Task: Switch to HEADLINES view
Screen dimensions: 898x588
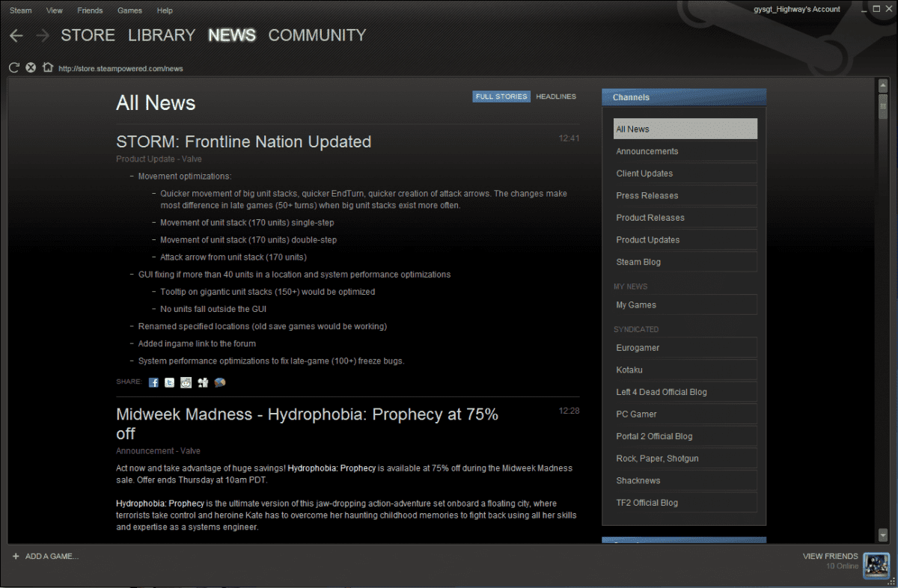Action: click(555, 96)
